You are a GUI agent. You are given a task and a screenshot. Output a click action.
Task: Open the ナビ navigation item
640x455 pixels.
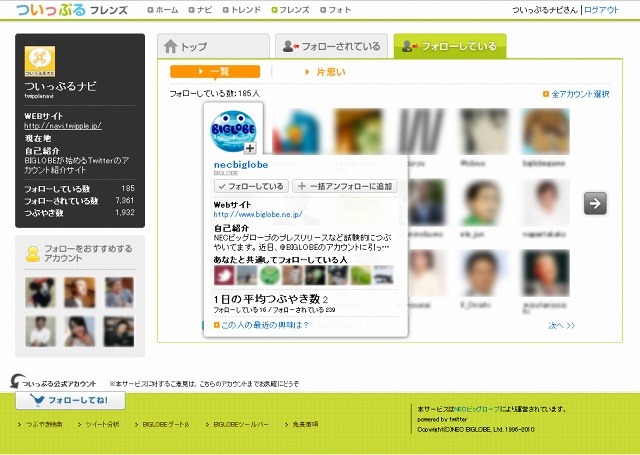tap(200, 10)
